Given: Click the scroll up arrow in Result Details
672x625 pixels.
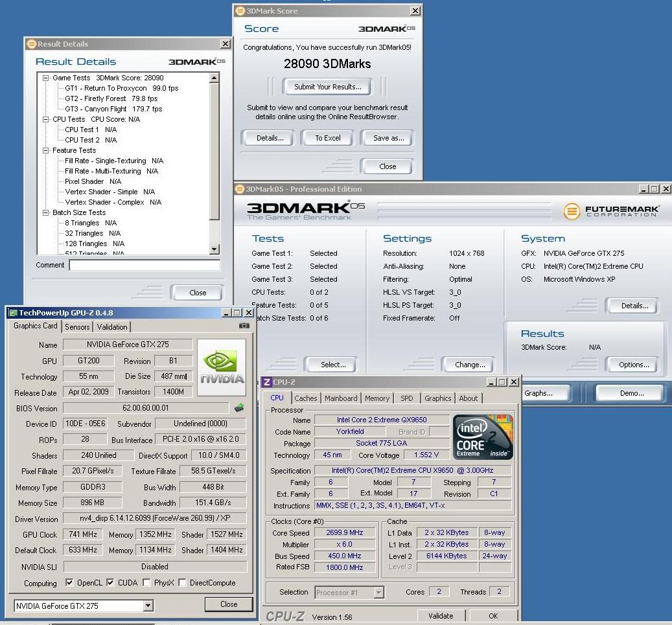Looking at the screenshot, I should 214,78.
